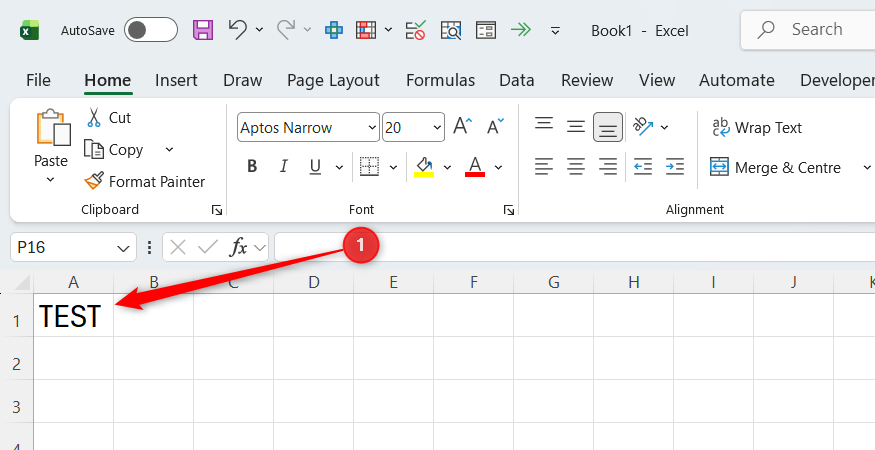This screenshot has height=450, width=875.
Task: Expand the Copy options arrow
Action: pos(169,150)
